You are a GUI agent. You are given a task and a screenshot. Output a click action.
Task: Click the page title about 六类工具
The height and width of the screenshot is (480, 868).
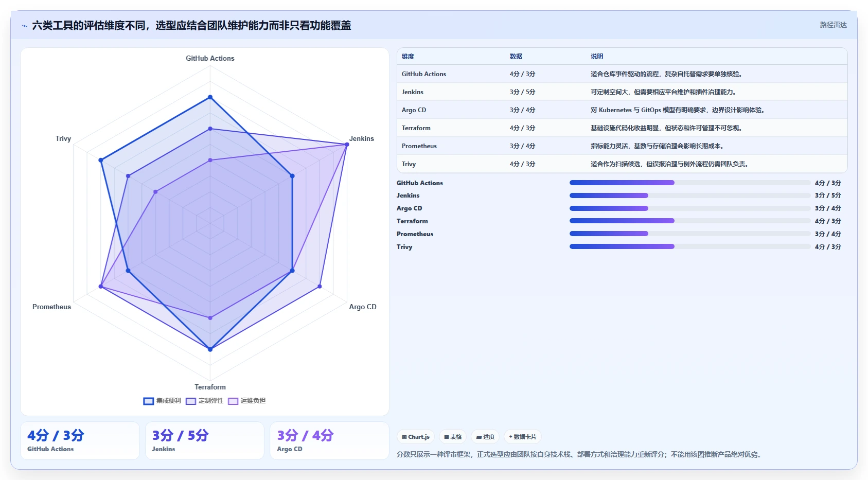[191, 25]
